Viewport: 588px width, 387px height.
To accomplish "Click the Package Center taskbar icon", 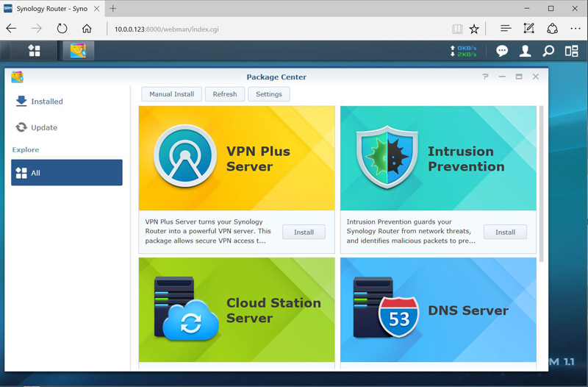I will [x=77, y=51].
